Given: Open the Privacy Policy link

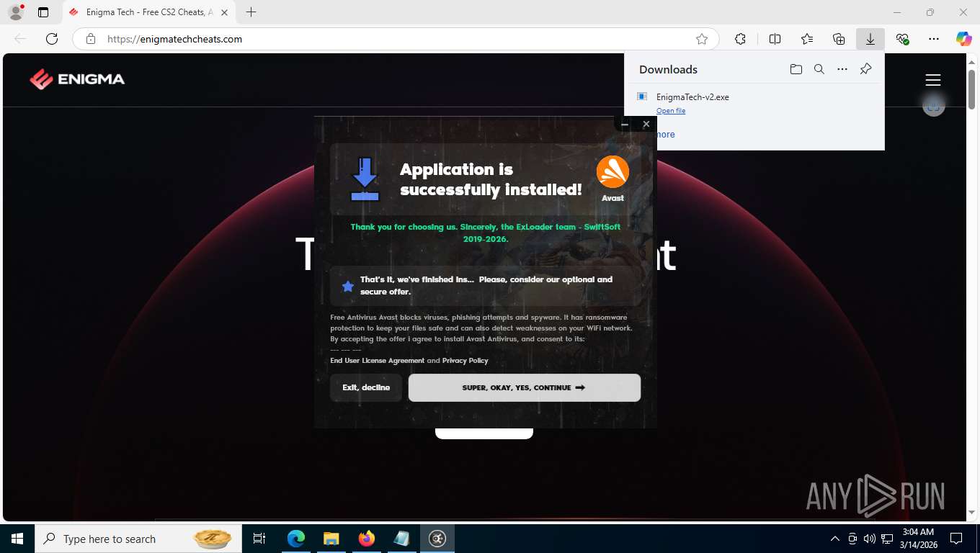Looking at the screenshot, I should [x=465, y=361].
